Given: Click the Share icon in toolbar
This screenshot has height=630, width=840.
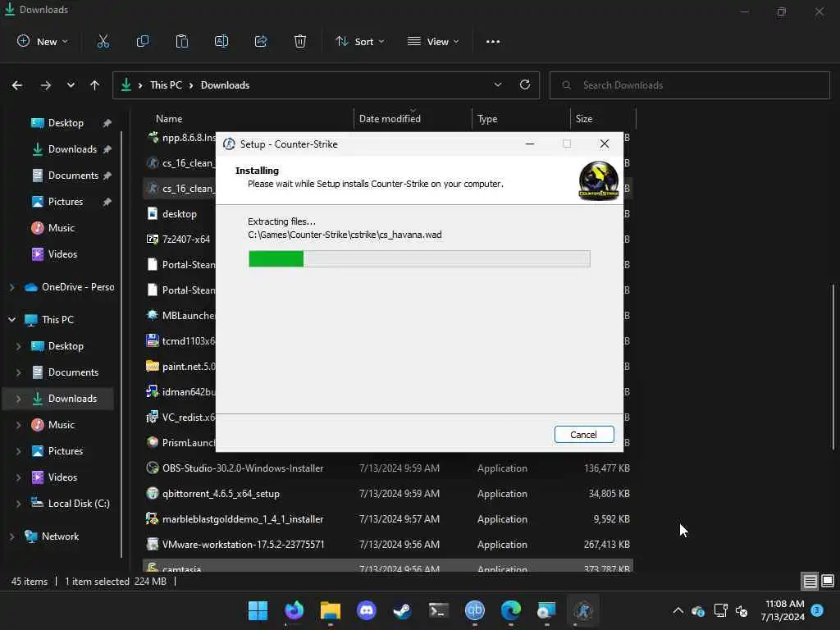Looking at the screenshot, I should (x=261, y=41).
